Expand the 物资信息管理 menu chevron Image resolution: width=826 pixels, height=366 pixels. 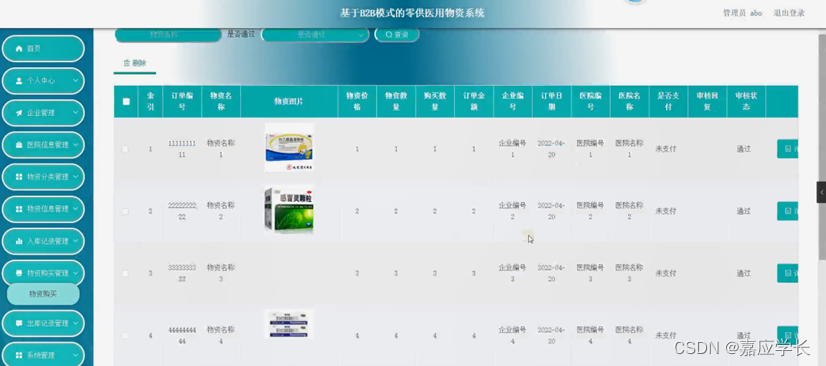pos(75,209)
